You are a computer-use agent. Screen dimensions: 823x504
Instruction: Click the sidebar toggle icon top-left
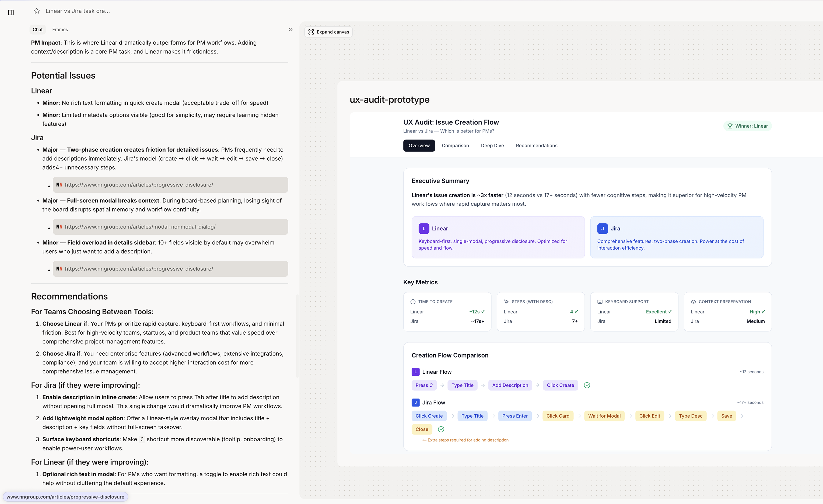click(x=11, y=12)
